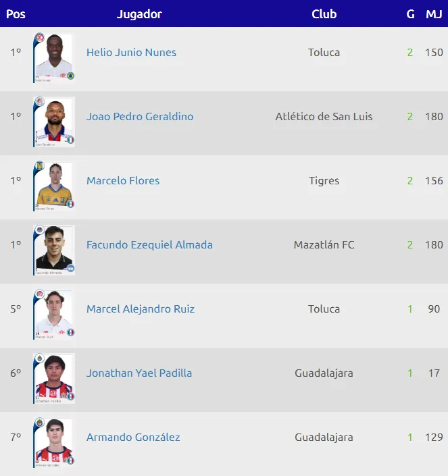Click the Pos column header
This screenshot has height=476, width=448.
(x=16, y=14)
